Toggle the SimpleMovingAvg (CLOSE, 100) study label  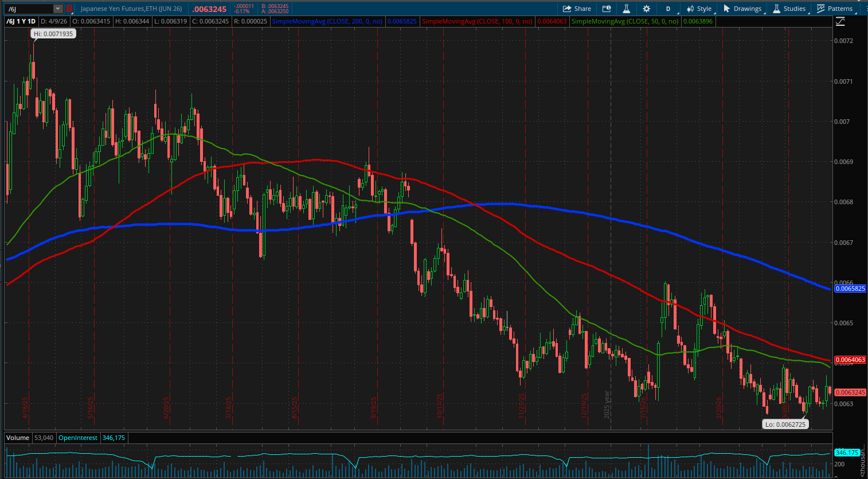click(x=477, y=21)
